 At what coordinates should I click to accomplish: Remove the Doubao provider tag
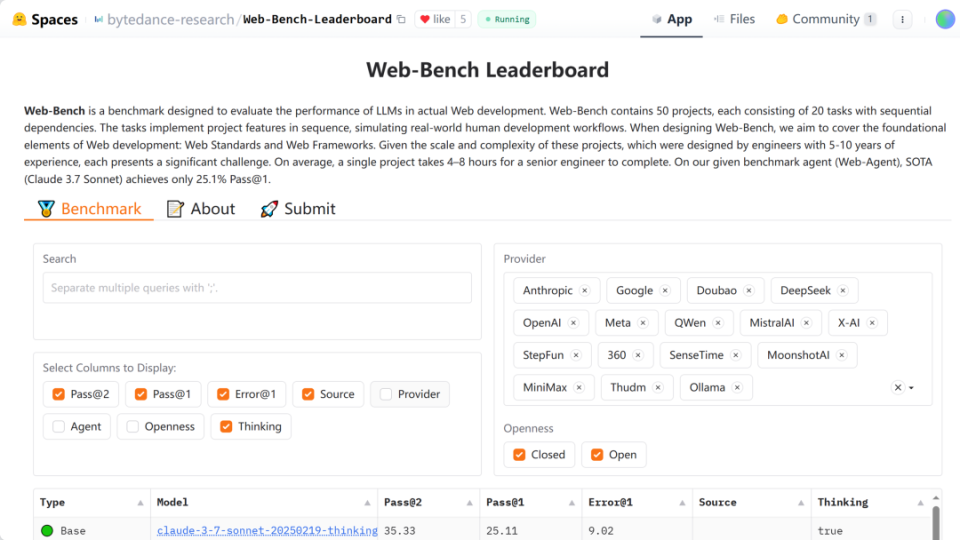pos(749,290)
